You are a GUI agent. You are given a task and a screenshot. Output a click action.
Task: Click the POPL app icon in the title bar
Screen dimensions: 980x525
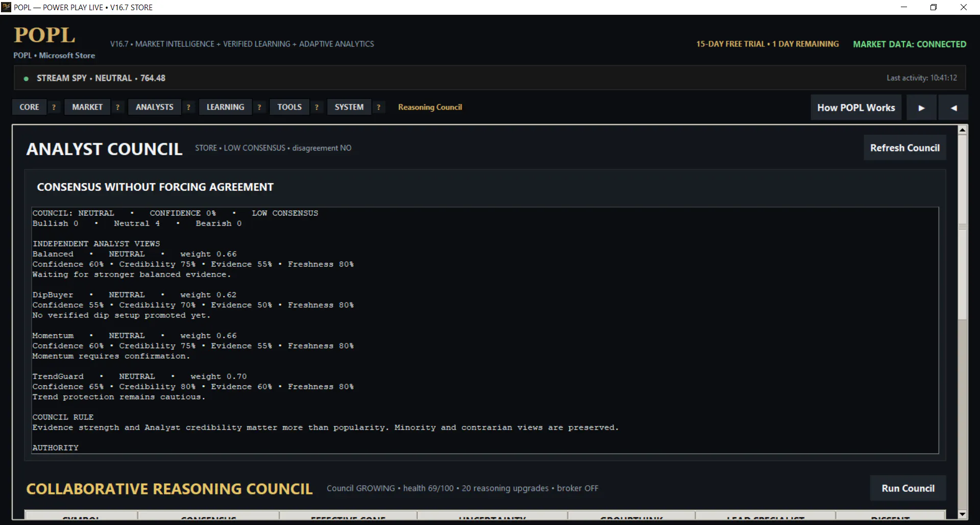6,7
